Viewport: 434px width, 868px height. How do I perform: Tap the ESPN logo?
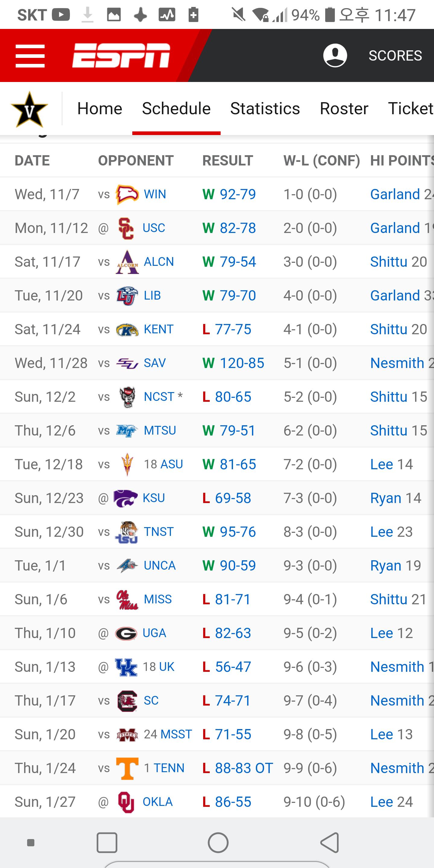121,55
